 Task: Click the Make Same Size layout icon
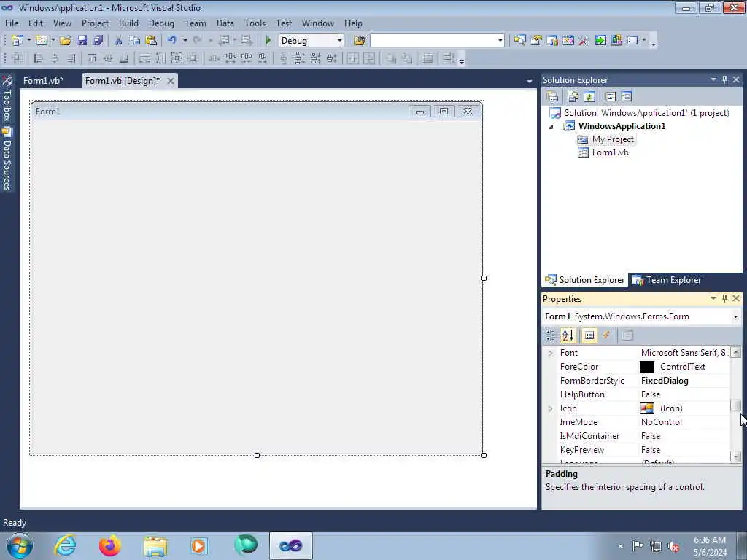(177, 58)
